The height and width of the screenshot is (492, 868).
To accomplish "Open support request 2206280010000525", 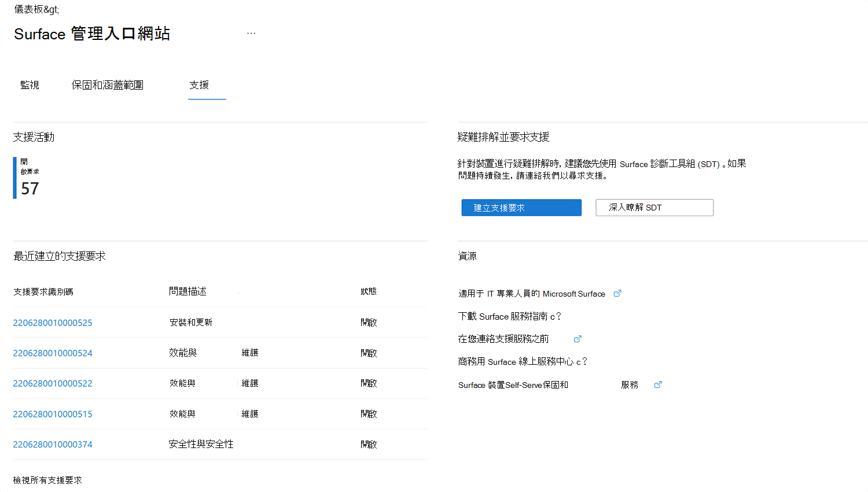I will (53, 323).
